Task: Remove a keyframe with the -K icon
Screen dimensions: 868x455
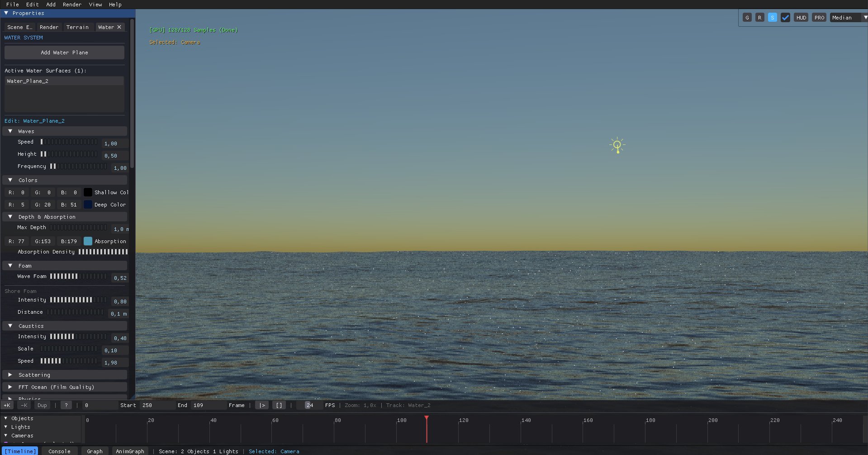Action: click(24, 405)
